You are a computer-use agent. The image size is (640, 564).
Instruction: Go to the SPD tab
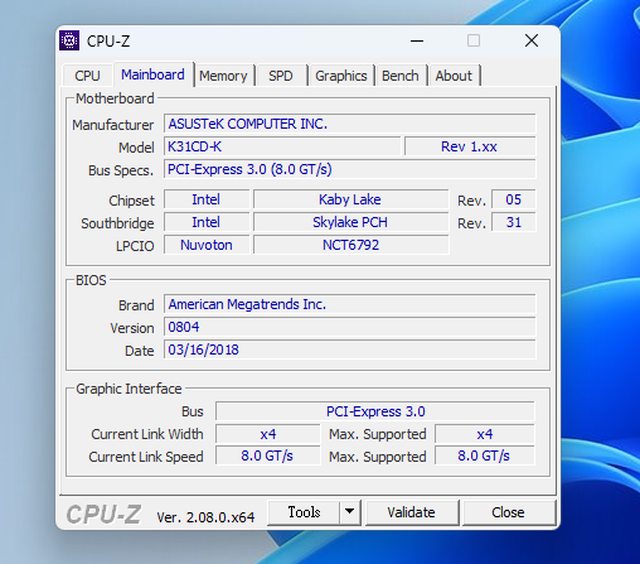tap(281, 75)
